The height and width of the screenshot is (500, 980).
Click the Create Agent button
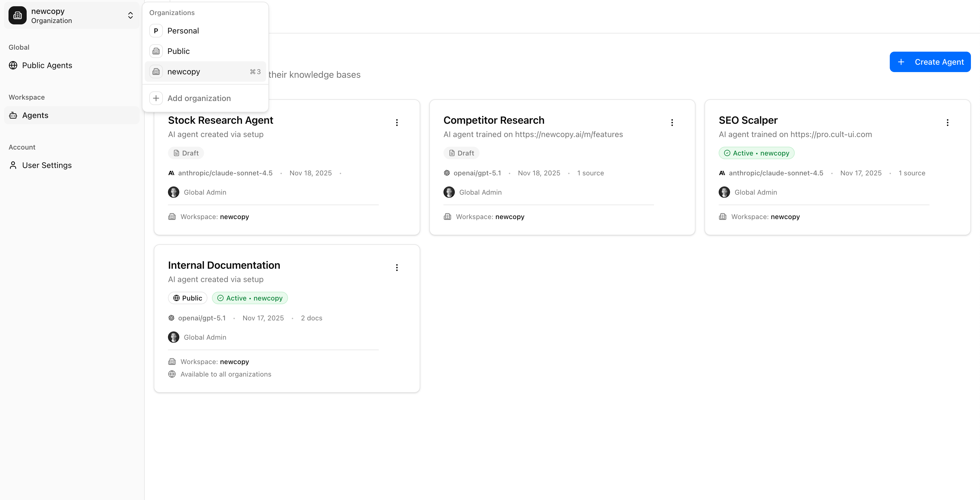click(930, 62)
